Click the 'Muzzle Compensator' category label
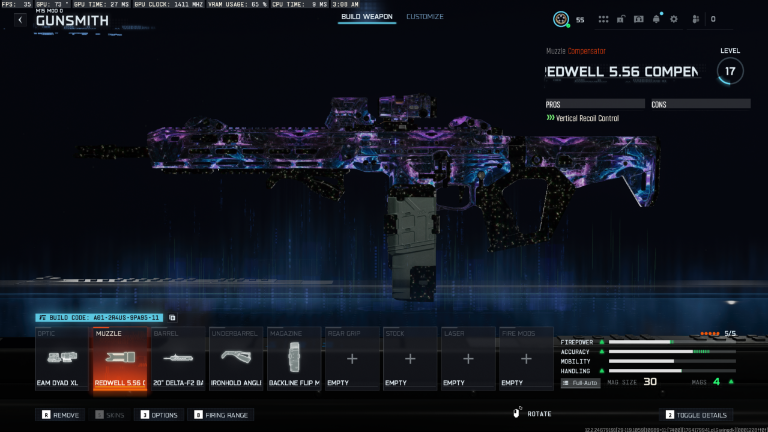Screen dimensions: 768x432 coord(576,51)
